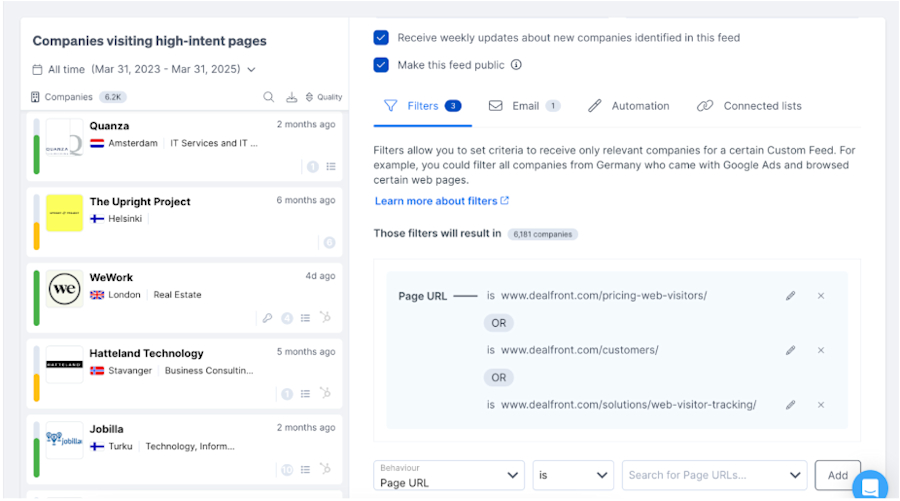Image resolution: width=900 pixels, height=501 pixels.
Task: Remove the pricing-web-visitors URL filter
Action: [821, 296]
